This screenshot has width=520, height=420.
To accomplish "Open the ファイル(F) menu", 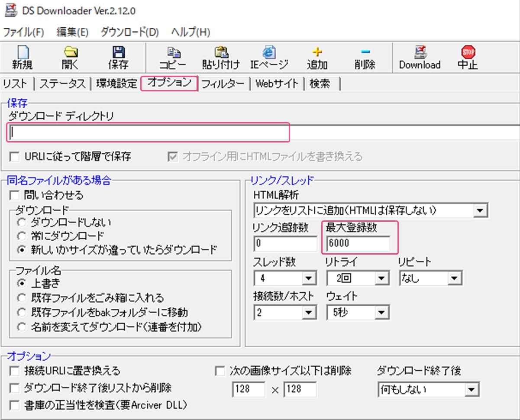I will [24, 32].
